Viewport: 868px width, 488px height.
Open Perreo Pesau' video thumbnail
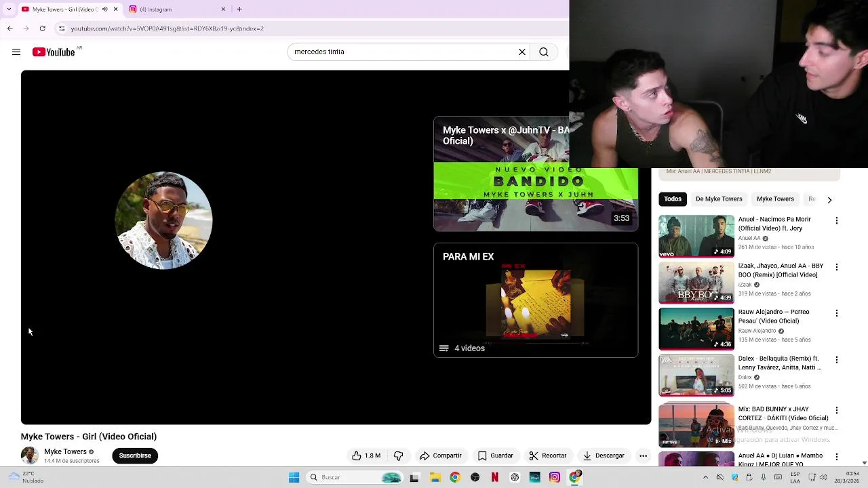(x=696, y=329)
